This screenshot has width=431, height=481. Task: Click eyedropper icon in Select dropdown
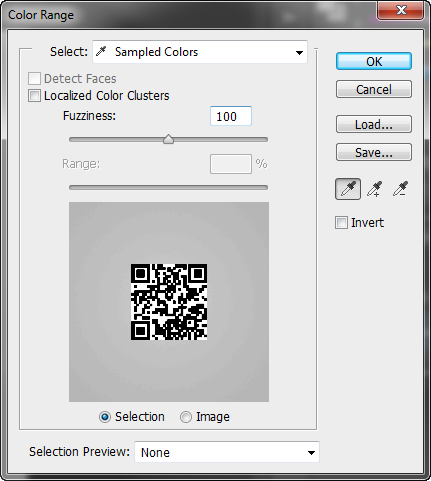click(101, 52)
